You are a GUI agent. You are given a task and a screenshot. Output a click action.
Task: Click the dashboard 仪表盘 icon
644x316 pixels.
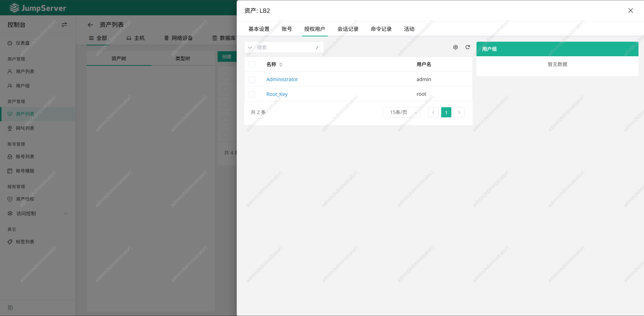10,43
